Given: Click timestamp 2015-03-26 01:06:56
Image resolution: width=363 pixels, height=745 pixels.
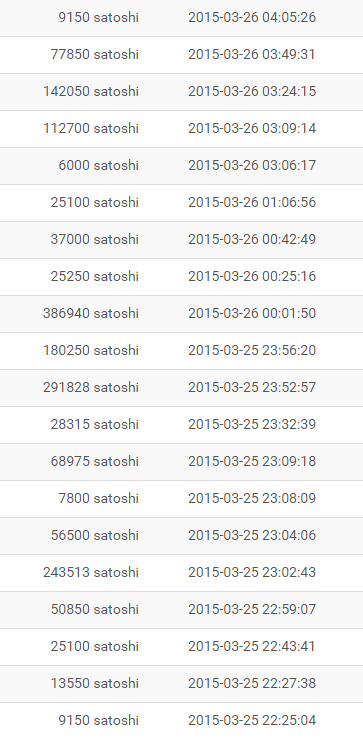Looking at the screenshot, I should coord(252,203).
